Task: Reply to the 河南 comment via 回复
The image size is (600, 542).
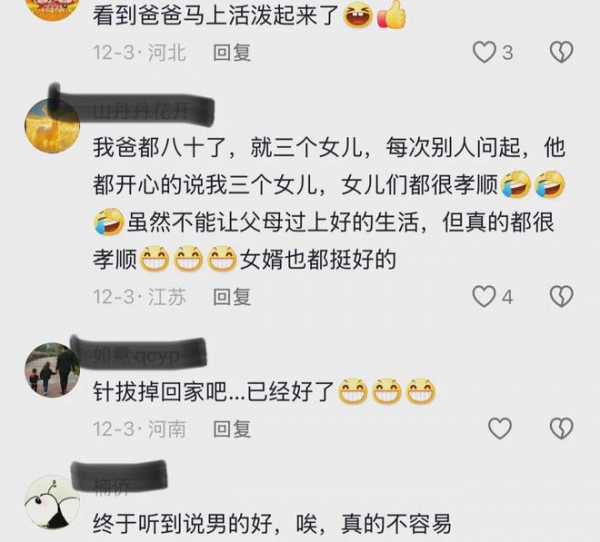Action: (x=232, y=429)
